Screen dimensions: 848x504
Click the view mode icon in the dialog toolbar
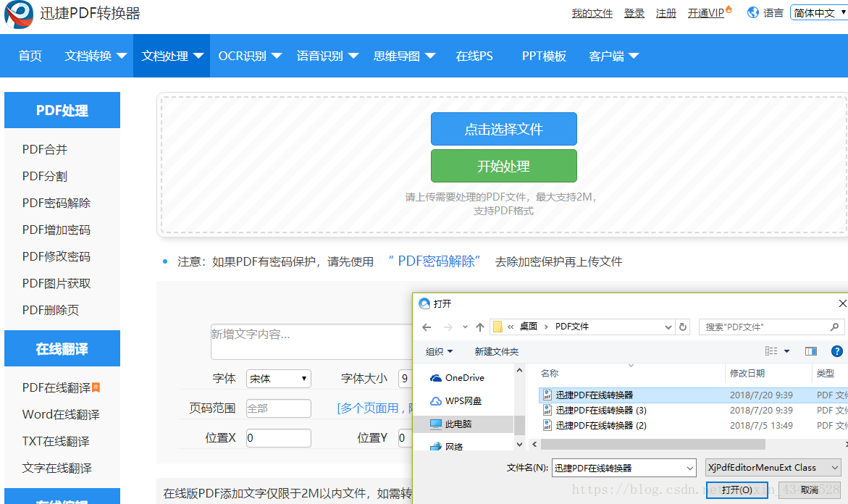771,351
